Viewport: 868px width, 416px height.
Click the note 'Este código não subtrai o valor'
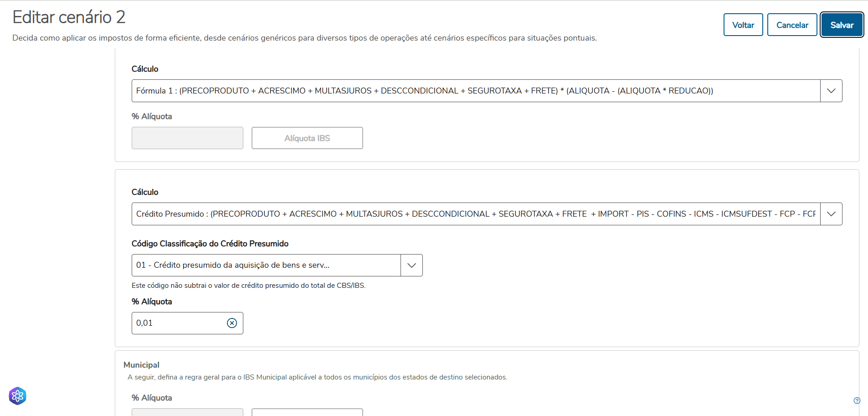[248, 286]
